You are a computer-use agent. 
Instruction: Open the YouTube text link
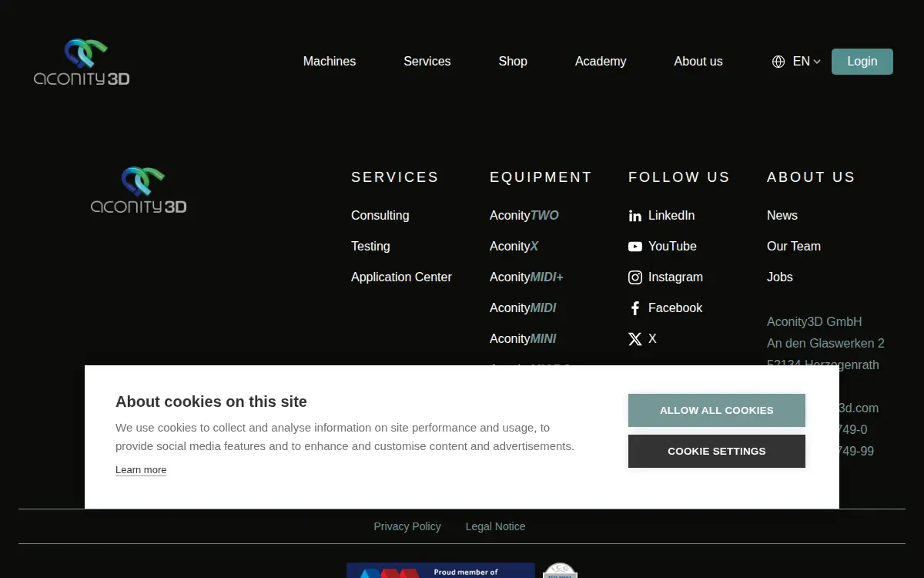tap(672, 247)
